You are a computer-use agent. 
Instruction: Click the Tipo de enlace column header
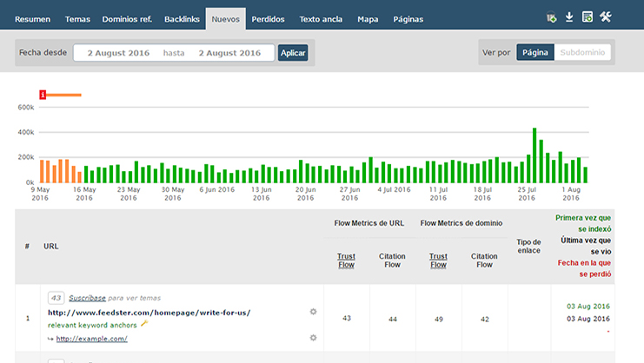(529, 246)
